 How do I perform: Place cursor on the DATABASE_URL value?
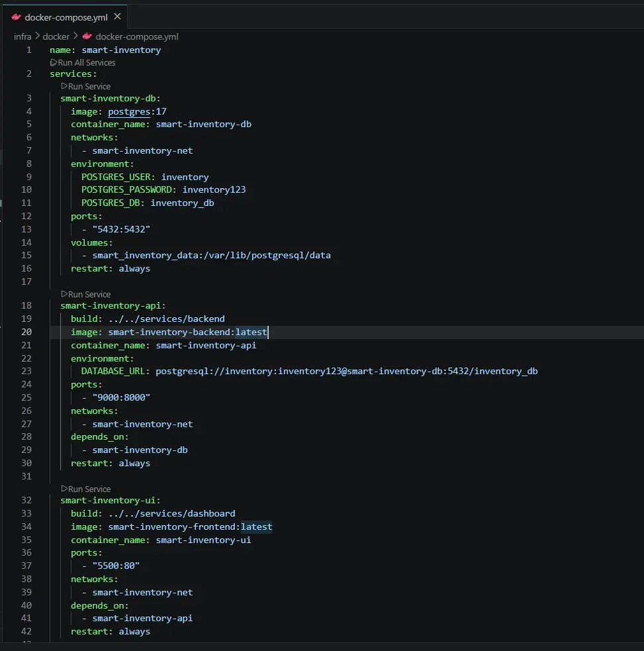344,371
